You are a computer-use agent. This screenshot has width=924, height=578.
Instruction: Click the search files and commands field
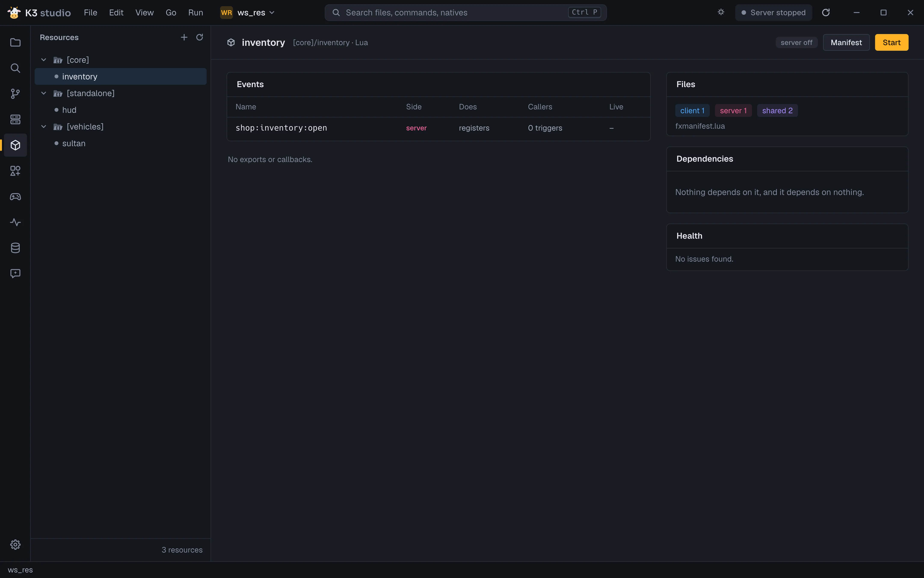click(x=465, y=13)
